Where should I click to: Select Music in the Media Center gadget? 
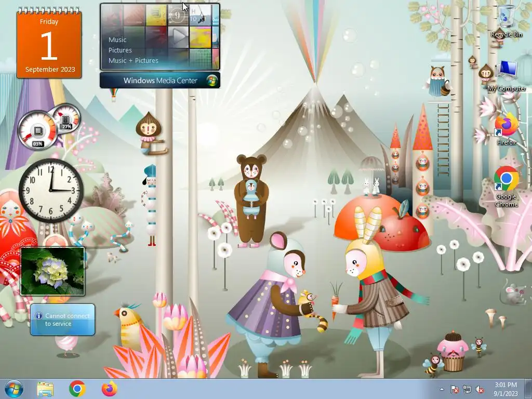(117, 39)
